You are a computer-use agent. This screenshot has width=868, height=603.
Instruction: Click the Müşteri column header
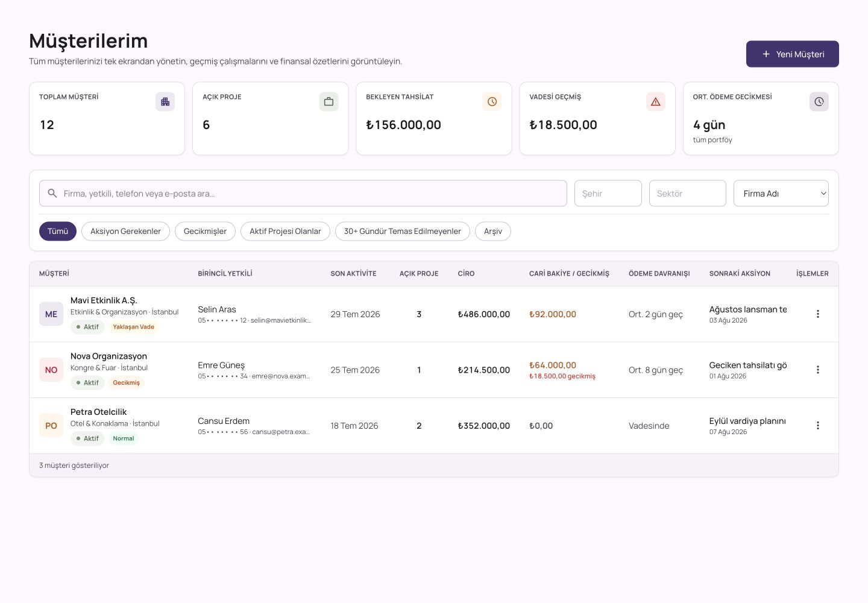pos(54,274)
